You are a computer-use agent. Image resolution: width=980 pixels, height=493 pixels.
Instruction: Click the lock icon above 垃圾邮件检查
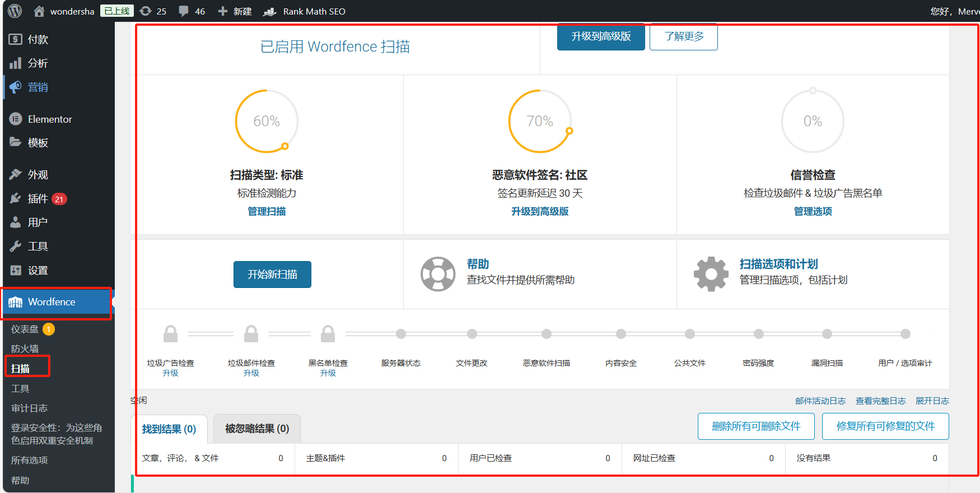(251, 334)
